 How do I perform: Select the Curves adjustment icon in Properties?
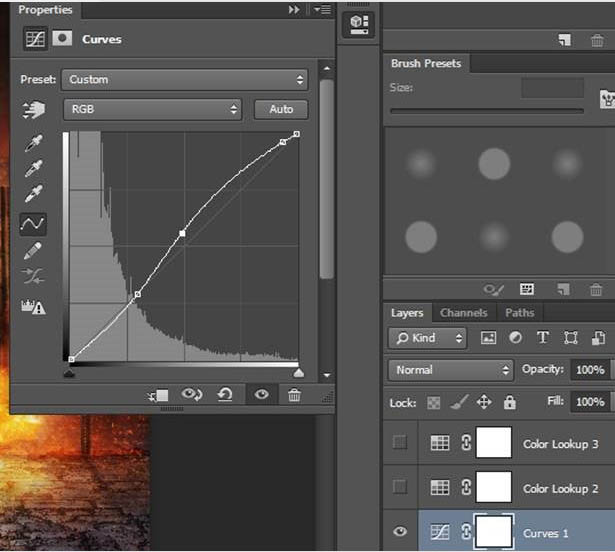[x=35, y=39]
